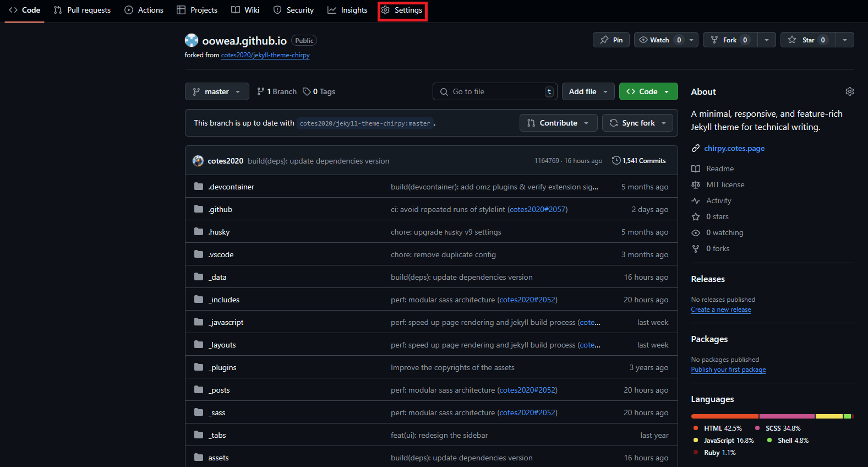Go to the Pull requests tab
The image size is (868, 467).
(82, 10)
